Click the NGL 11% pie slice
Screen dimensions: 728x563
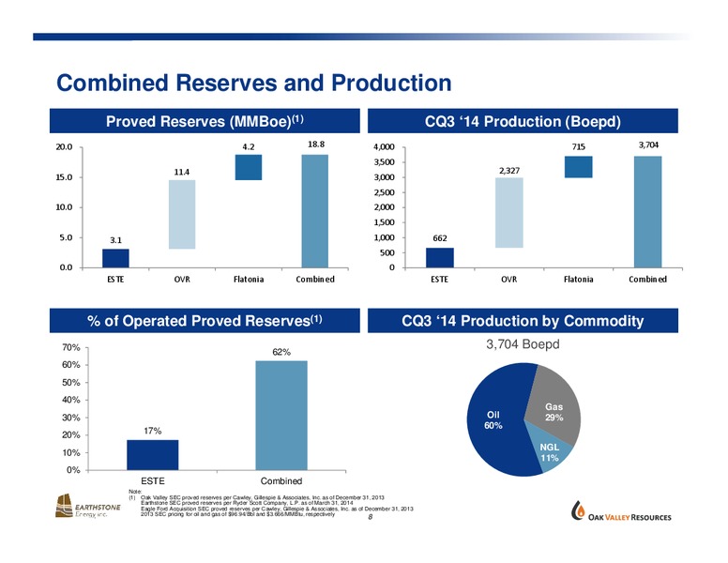[549, 453]
